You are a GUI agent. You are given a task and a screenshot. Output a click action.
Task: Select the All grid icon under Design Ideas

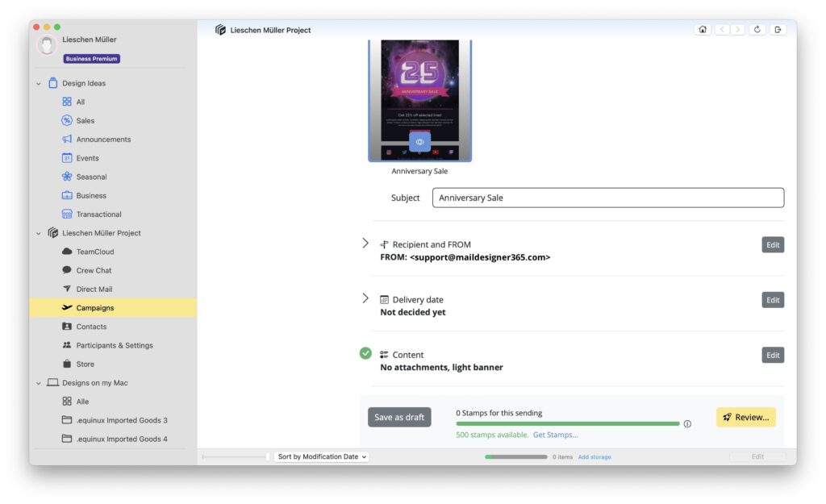67,102
